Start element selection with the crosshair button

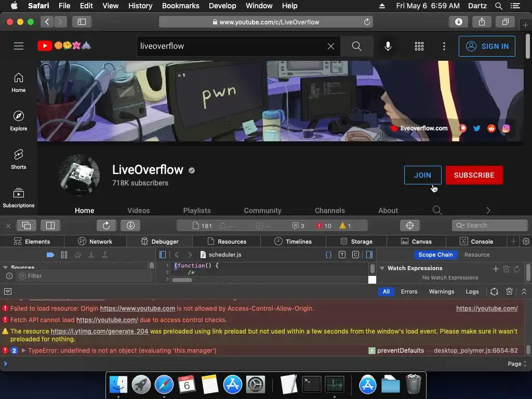pos(410,225)
